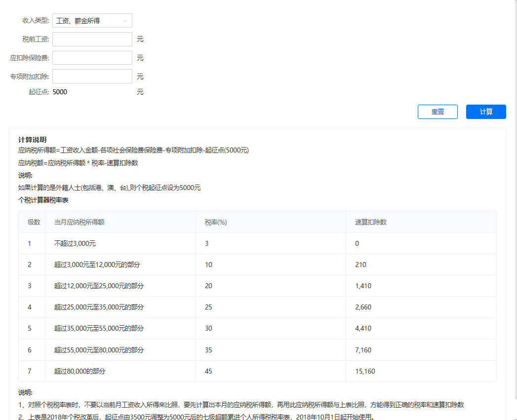The height and width of the screenshot is (420, 517).
Task: Open the 收入类型 income type dropdown
Action: pos(92,20)
